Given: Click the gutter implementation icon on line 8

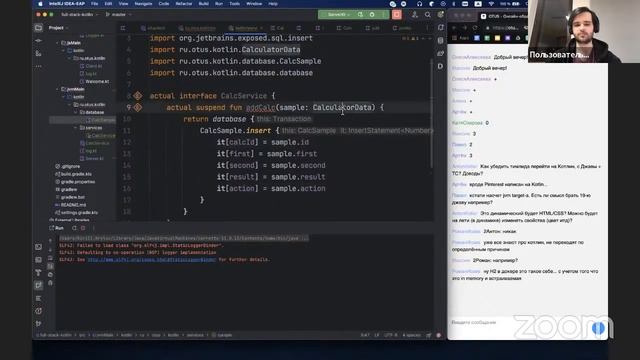Looking at the screenshot, I should 138,96.
